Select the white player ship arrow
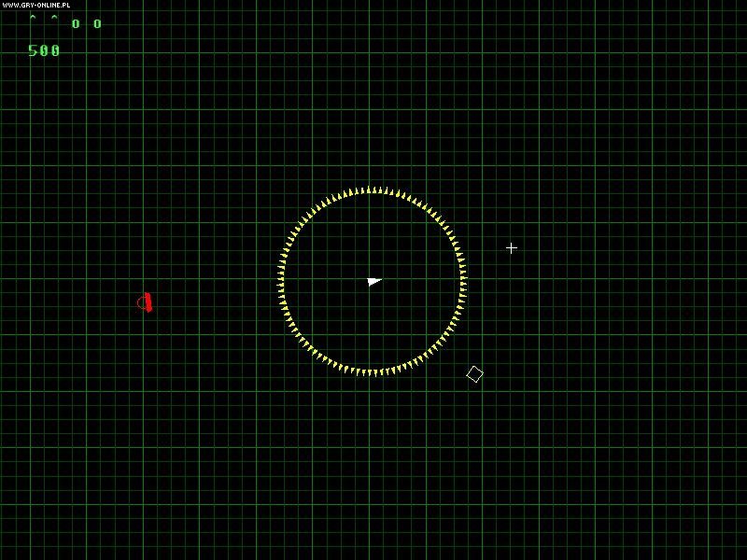747x560 pixels. (x=373, y=280)
